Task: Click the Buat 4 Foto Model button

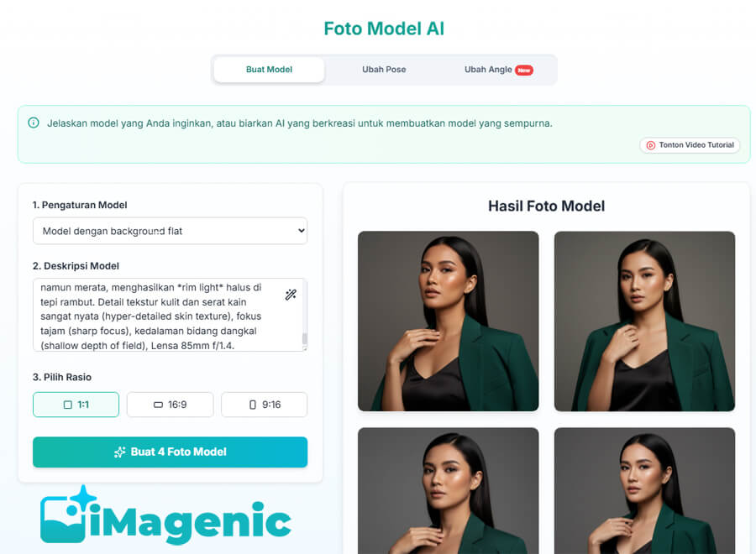Action: pyautogui.click(x=171, y=452)
